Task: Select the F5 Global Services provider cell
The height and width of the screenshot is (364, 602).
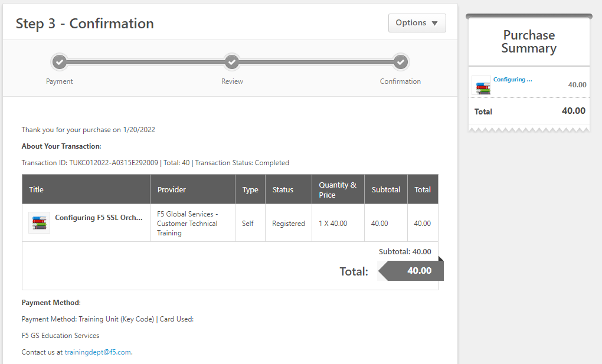Action: pyautogui.click(x=193, y=223)
